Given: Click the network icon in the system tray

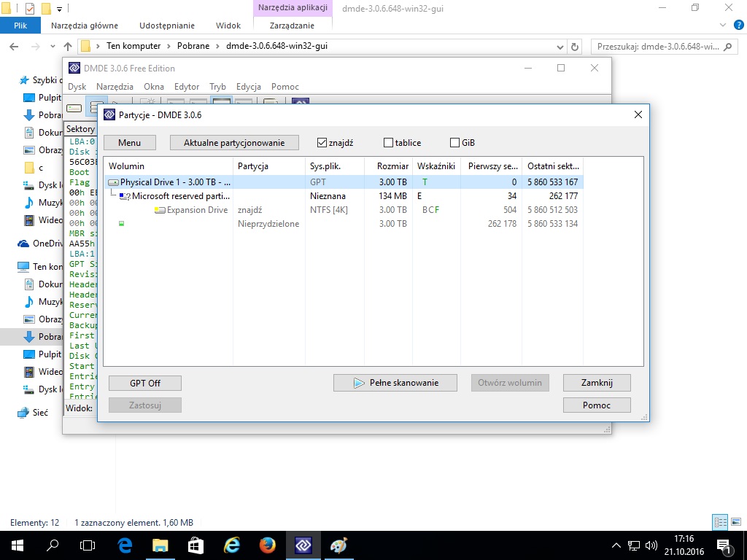Looking at the screenshot, I should click(x=634, y=545).
